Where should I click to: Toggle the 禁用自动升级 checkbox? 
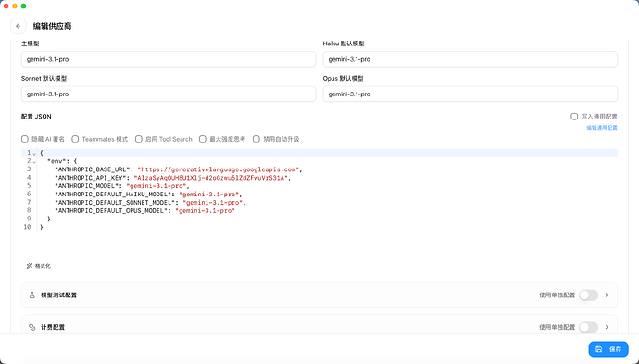[x=257, y=139]
